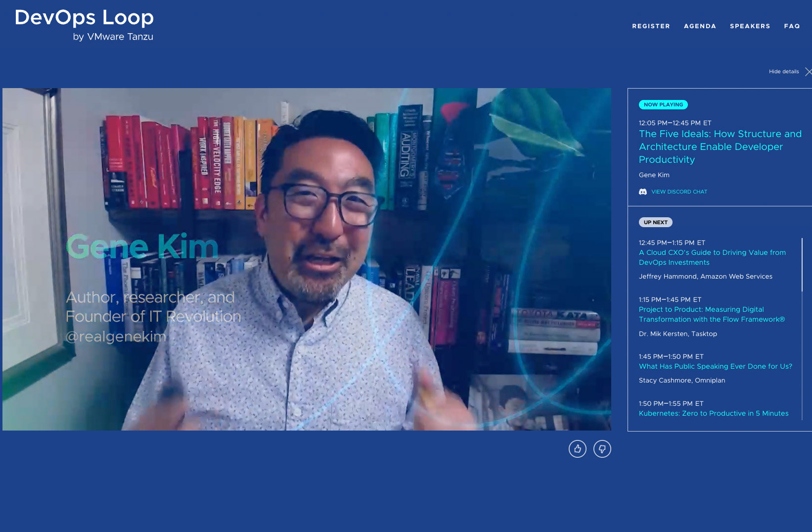
Task: Click the by VMware Tanzu subtitle
Action: 113,37
